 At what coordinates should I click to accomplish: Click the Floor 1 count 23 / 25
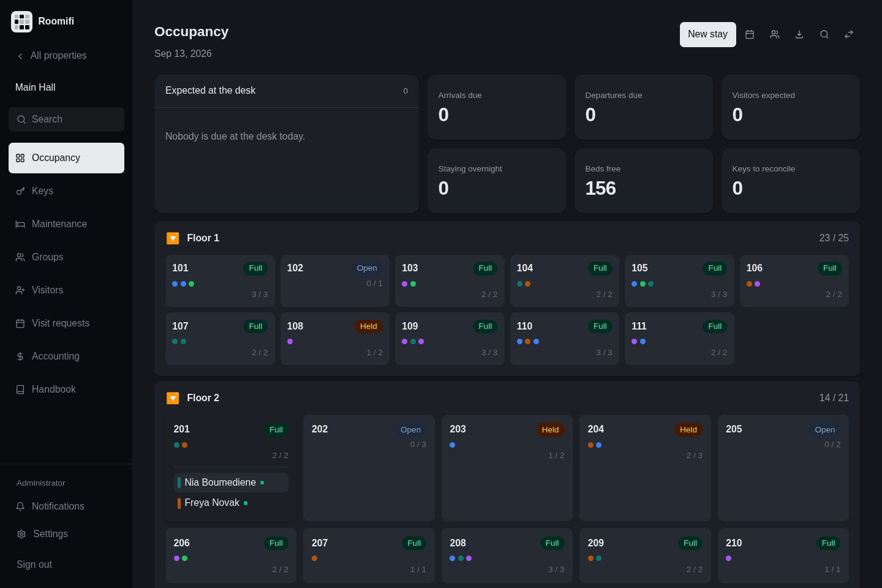(834, 238)
